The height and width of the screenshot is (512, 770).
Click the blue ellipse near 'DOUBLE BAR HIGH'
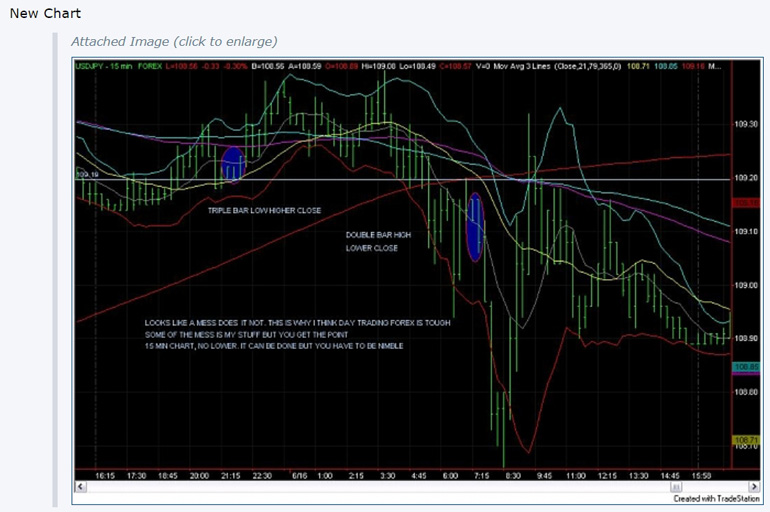point(475,227)
